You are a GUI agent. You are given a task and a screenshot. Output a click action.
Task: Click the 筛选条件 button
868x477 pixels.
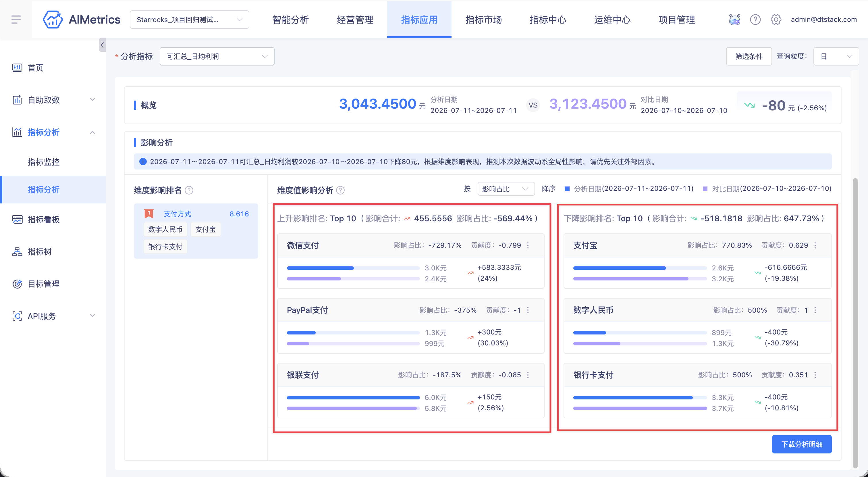click(749, 56)
